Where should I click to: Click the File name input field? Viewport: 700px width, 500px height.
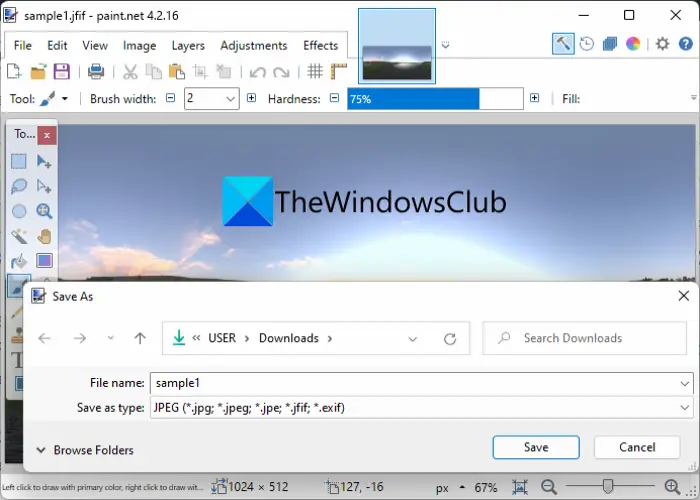coord(413,383)
